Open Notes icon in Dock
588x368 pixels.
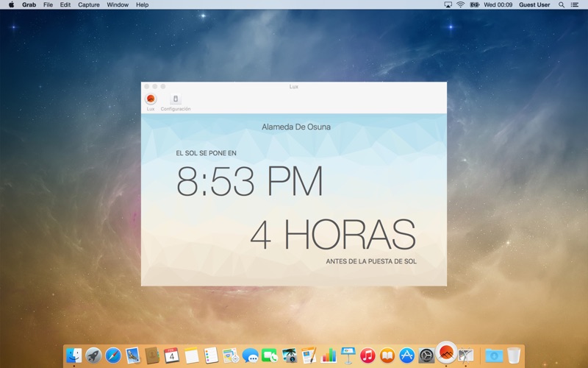[192, 355]
